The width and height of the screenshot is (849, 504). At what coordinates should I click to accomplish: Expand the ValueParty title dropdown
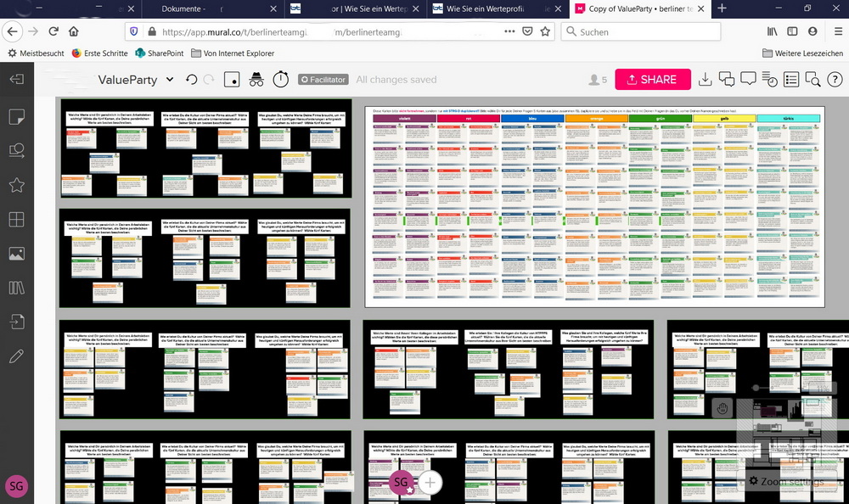[x=170, y=80]
